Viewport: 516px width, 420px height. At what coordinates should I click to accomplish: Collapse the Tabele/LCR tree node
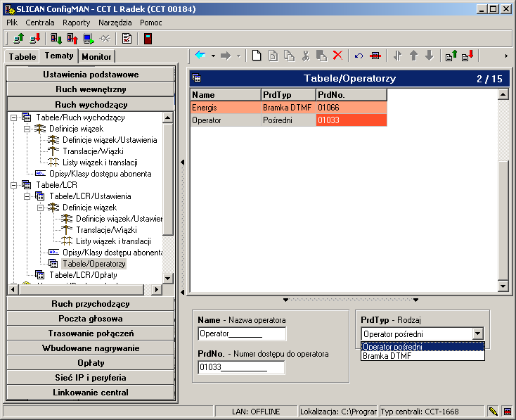coord(13,185)
